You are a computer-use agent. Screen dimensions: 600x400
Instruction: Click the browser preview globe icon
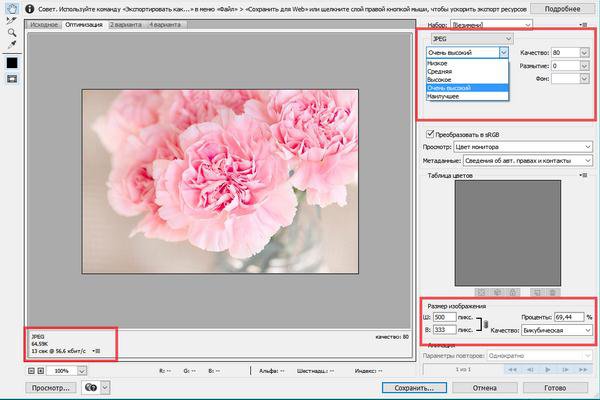90,386
